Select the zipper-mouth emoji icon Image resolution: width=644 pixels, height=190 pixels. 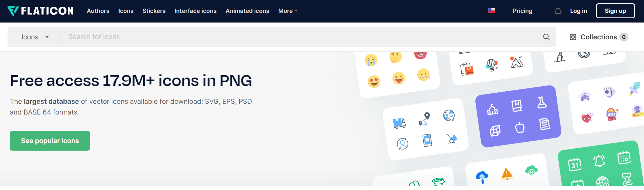click(423, 74)
